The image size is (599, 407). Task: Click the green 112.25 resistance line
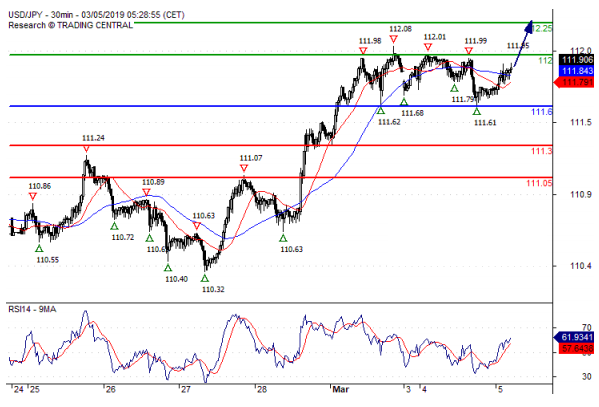tap(343, 23)
